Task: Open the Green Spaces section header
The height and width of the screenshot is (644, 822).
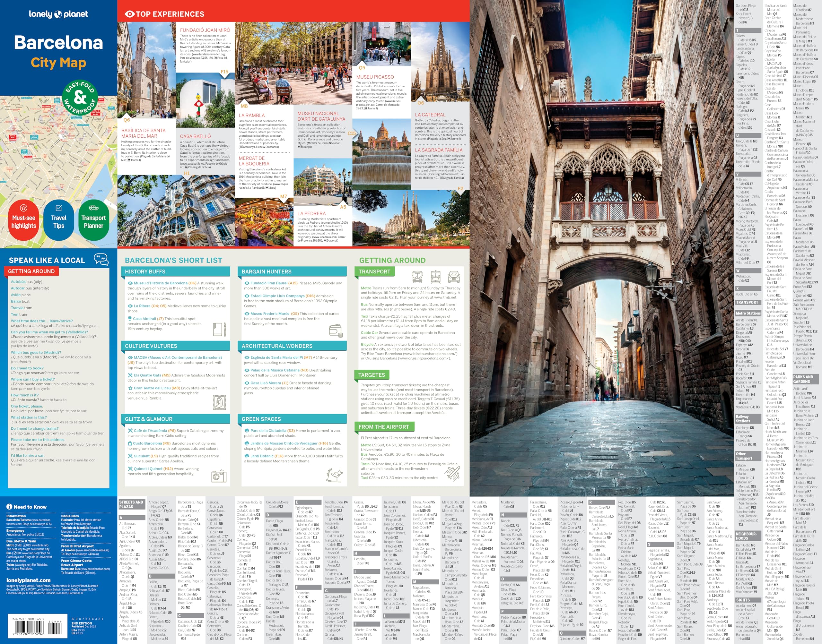Action: 292,419
